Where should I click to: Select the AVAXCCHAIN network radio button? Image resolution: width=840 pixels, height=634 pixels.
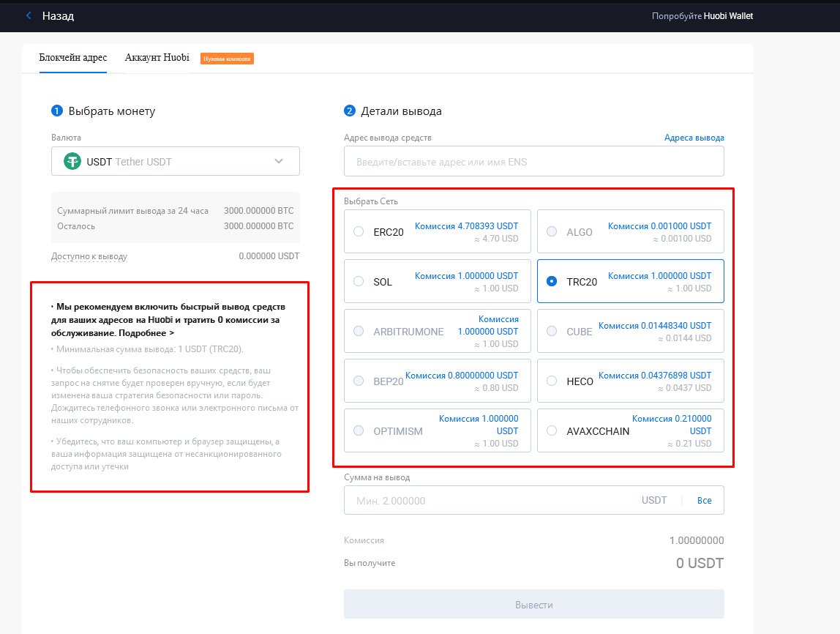(552, 430)
